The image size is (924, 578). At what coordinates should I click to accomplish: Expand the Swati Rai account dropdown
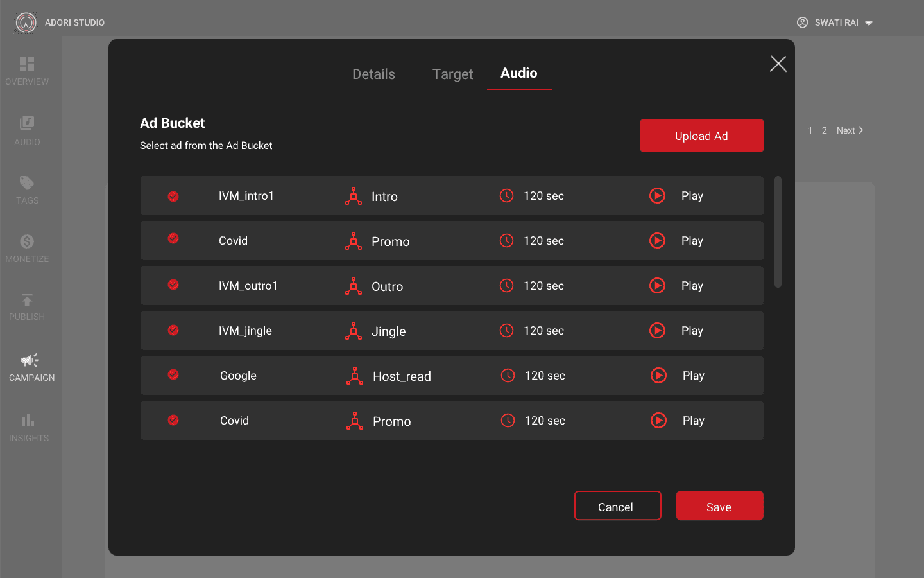[x=869, y=23]
